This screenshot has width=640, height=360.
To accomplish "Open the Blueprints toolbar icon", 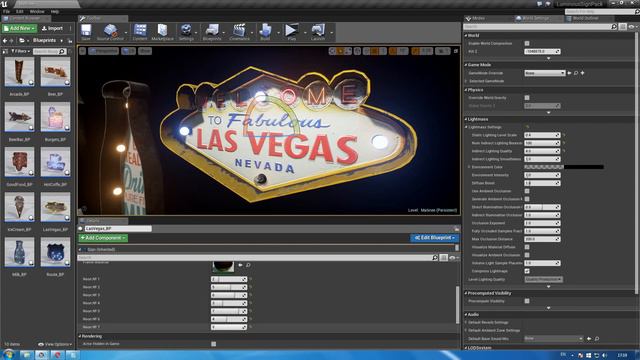I will (212, 31).
